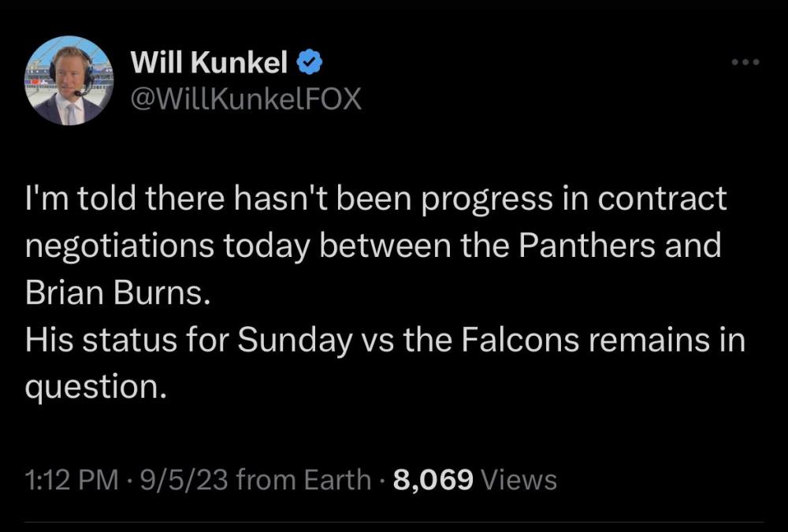
Task: Open the @WillKunkelFOX handle link
Action: pyautogui.click(x=244, y=100)
